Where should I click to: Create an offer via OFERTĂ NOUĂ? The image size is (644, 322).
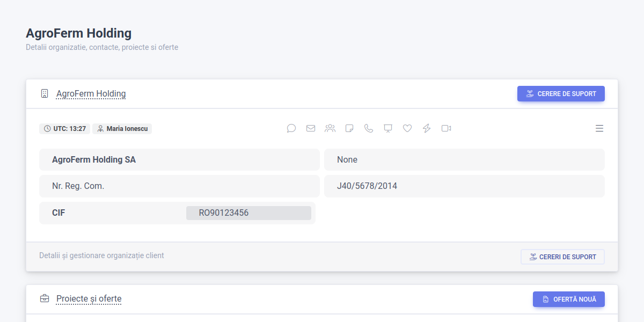568,299
